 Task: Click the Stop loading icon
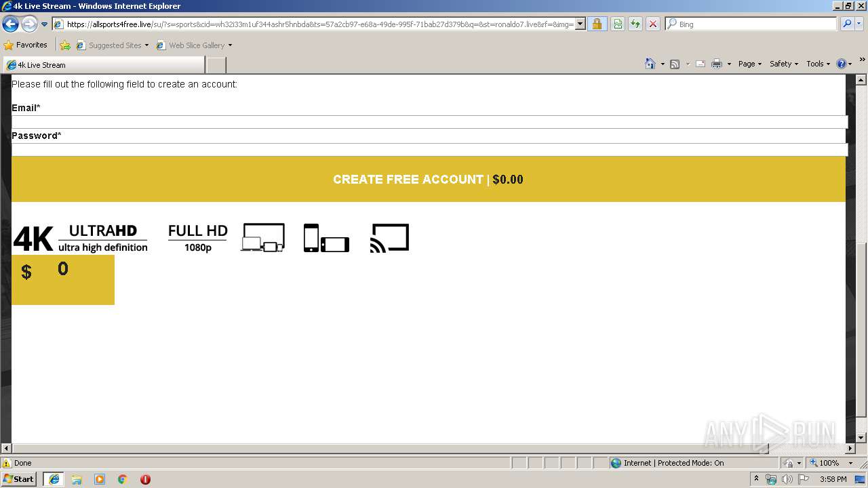coord(653,24)
